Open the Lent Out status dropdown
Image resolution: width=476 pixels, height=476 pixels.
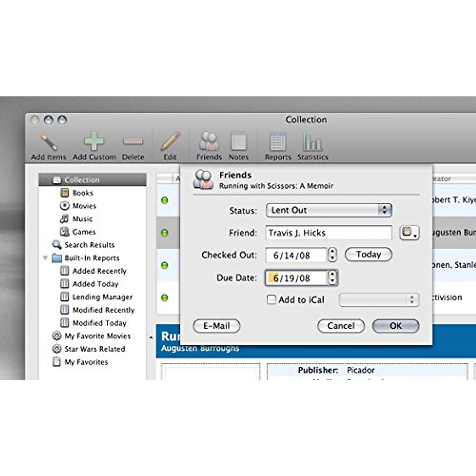click(x=328, y=210)
